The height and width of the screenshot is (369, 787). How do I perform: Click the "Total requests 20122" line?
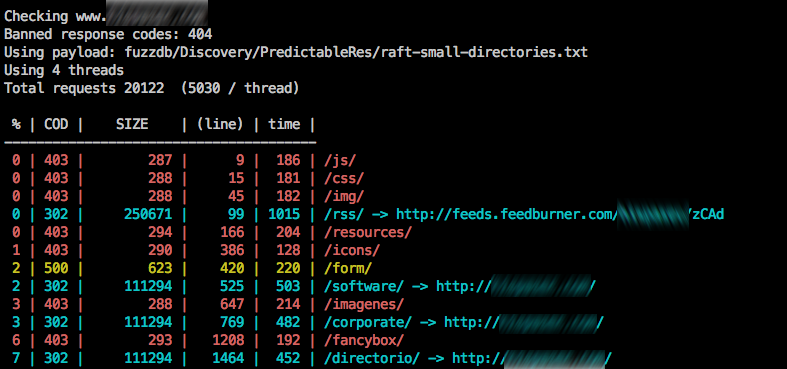click(x=152, y=88)
